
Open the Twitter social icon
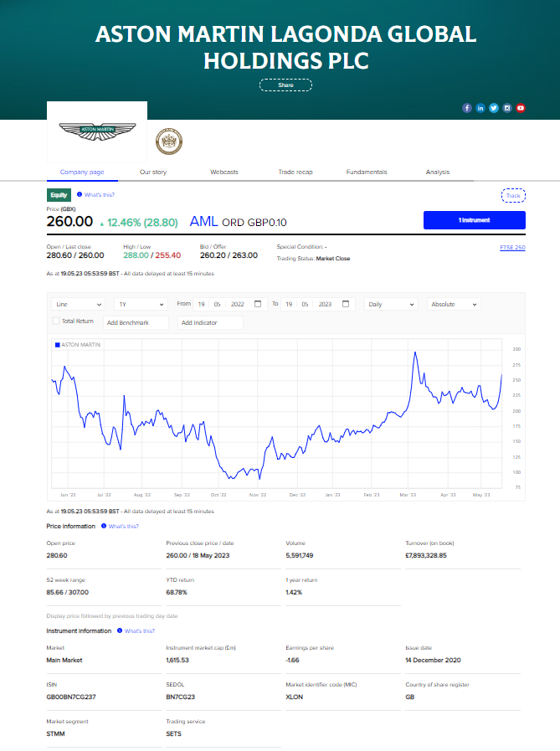point(493,108)
